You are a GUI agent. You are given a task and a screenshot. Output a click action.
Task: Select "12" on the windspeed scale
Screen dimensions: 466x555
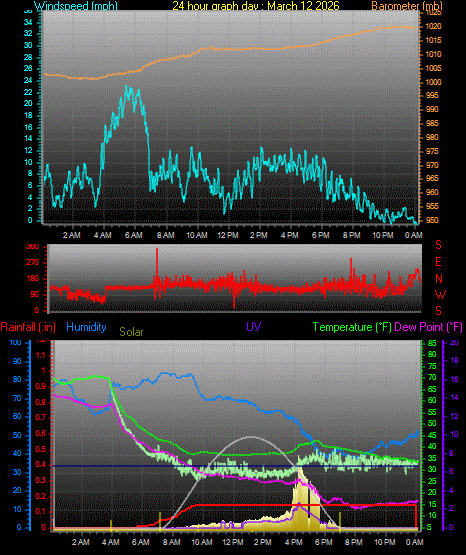point(28,150)
